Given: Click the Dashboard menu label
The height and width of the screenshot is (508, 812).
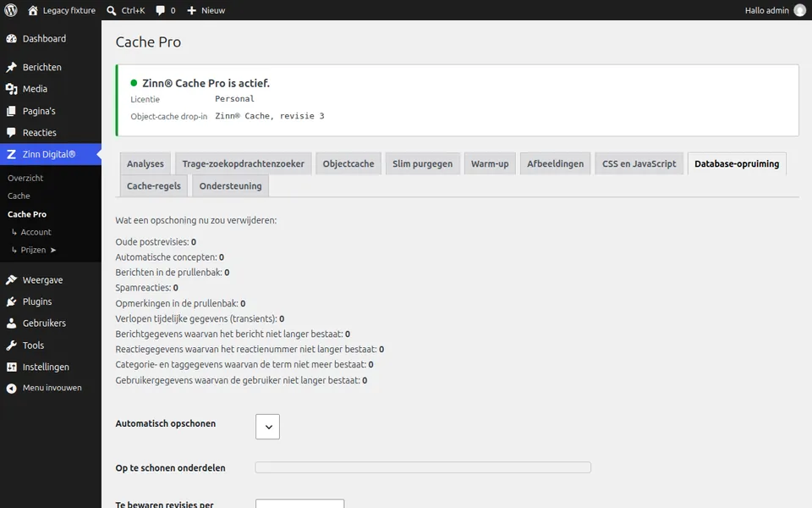Looking at the screenshot, I should click(44, 39).
